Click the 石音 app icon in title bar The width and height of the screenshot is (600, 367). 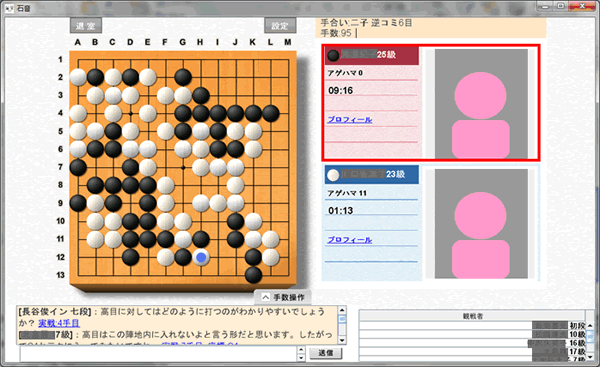click(9, 8)
